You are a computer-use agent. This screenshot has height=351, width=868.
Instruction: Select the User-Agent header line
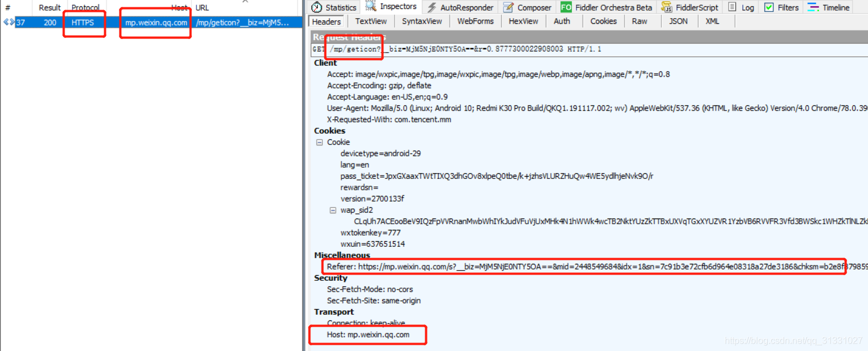596,108
